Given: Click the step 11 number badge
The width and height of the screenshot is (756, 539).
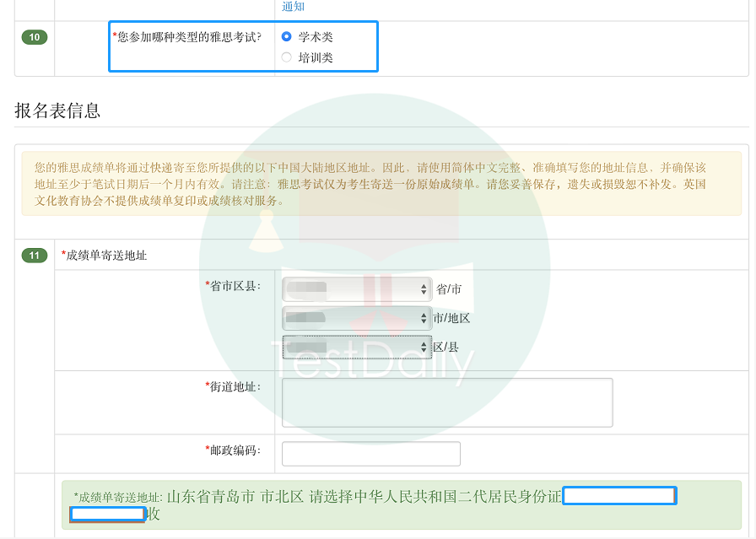Looking at the screenshot, I should [x=35, y=256].
